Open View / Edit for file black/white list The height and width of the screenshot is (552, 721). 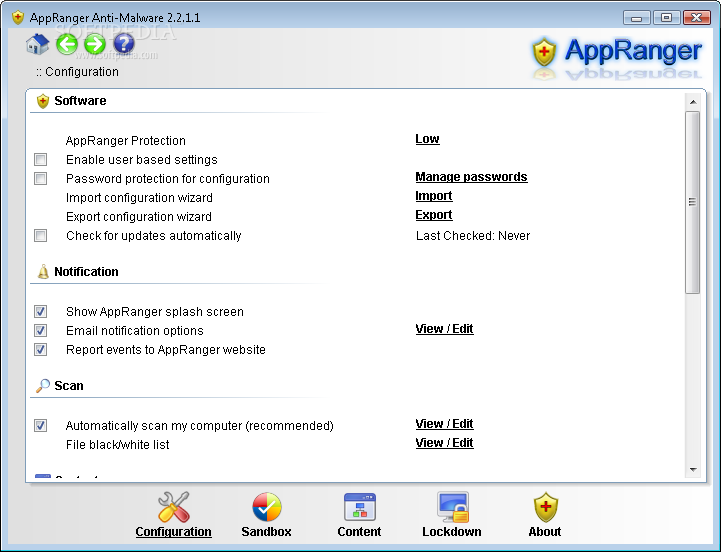pos(444,443)
